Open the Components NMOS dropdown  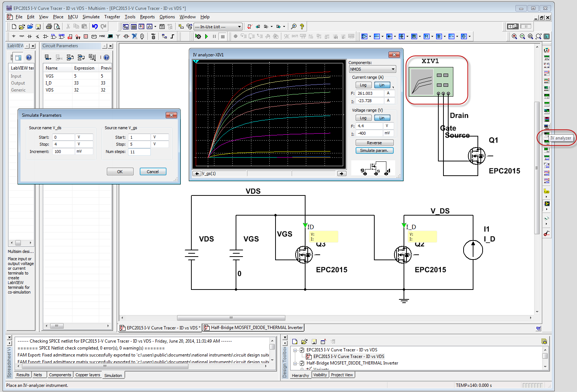pyautogui.click(x=372, y=69)
